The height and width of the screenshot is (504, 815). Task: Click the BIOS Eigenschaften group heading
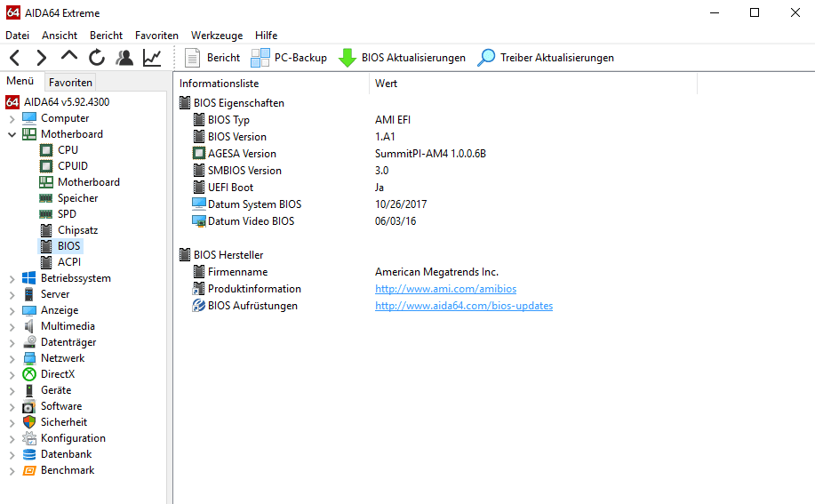[238, 103]
